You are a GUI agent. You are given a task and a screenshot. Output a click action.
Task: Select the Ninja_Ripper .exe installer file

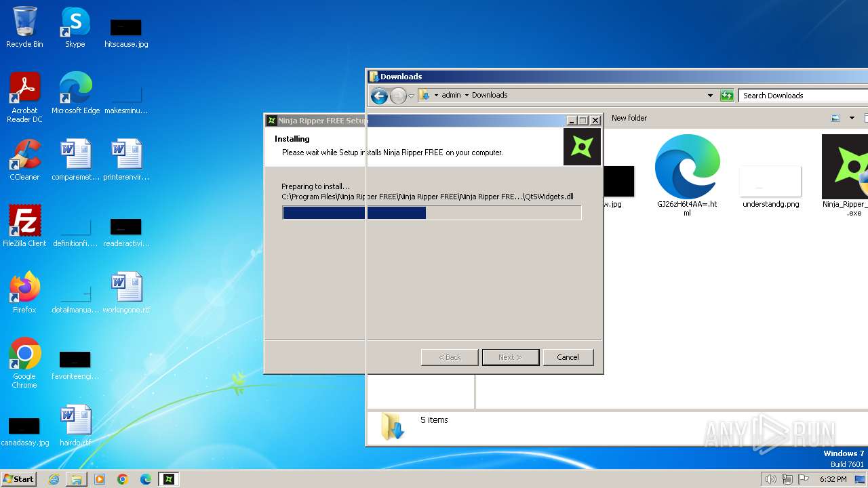[845, 175]
